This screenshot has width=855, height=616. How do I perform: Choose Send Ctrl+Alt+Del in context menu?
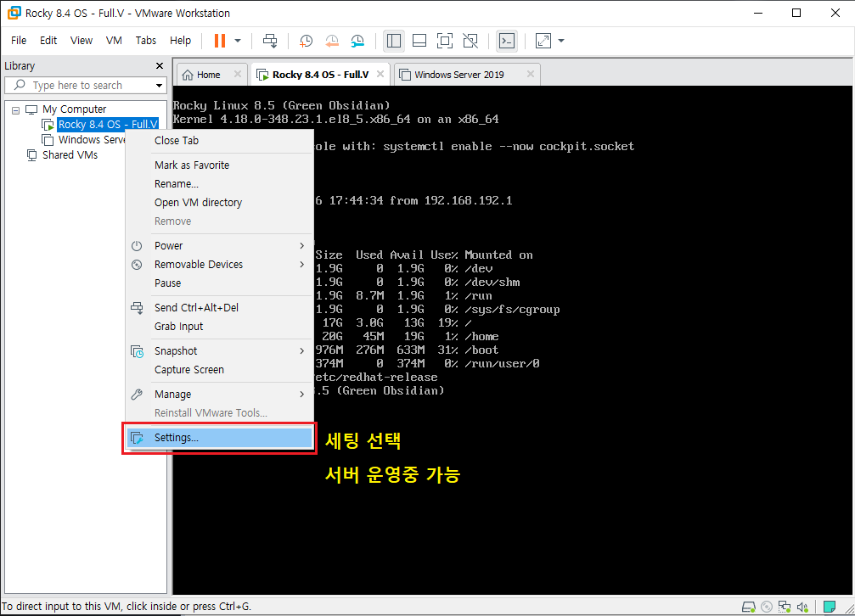220,307
